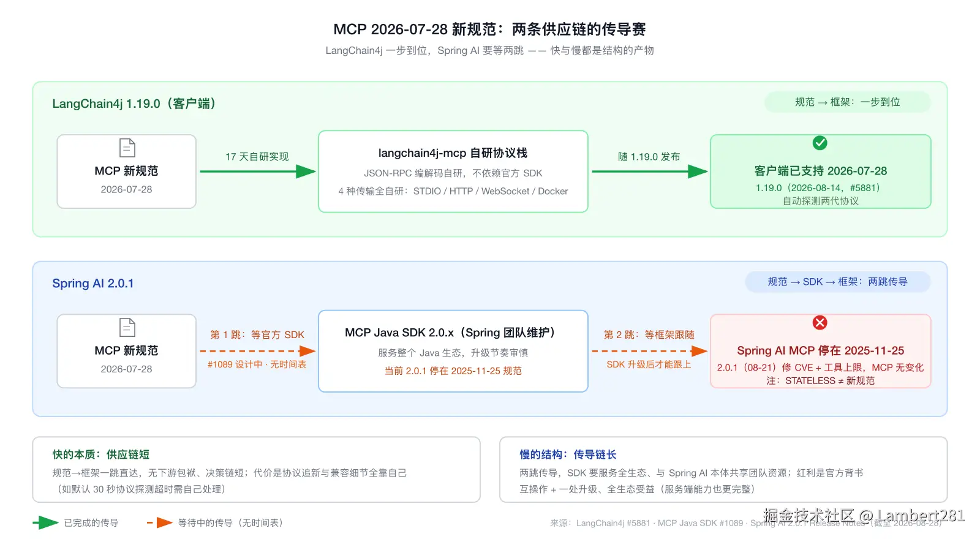Click the Spring AI MCP 停在 2025-11-25 title

pos(821,350)
